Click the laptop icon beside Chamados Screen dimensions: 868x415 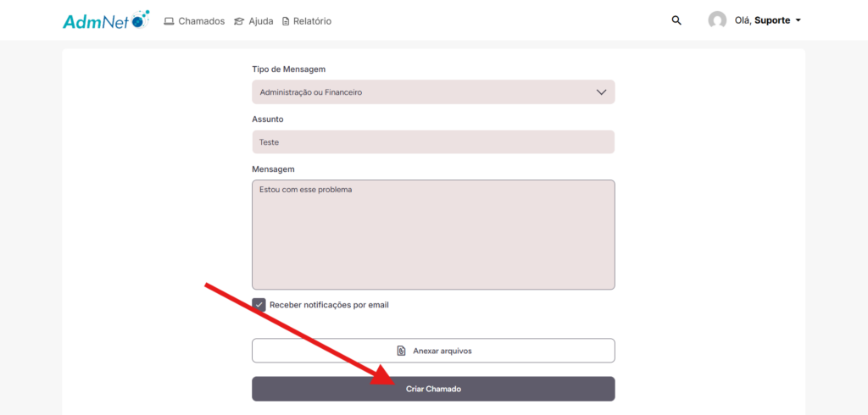(x=169, y=21)
